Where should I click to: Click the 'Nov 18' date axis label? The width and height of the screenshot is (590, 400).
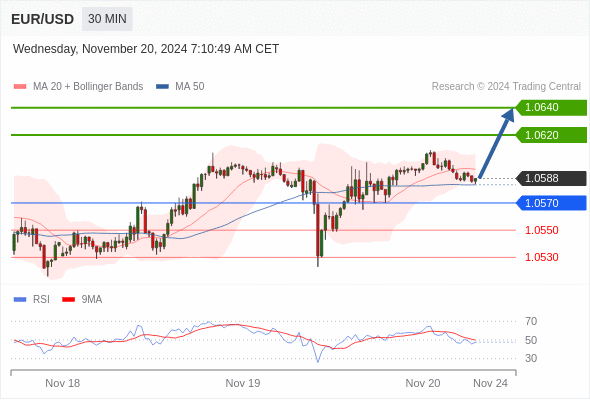point(62,383)
